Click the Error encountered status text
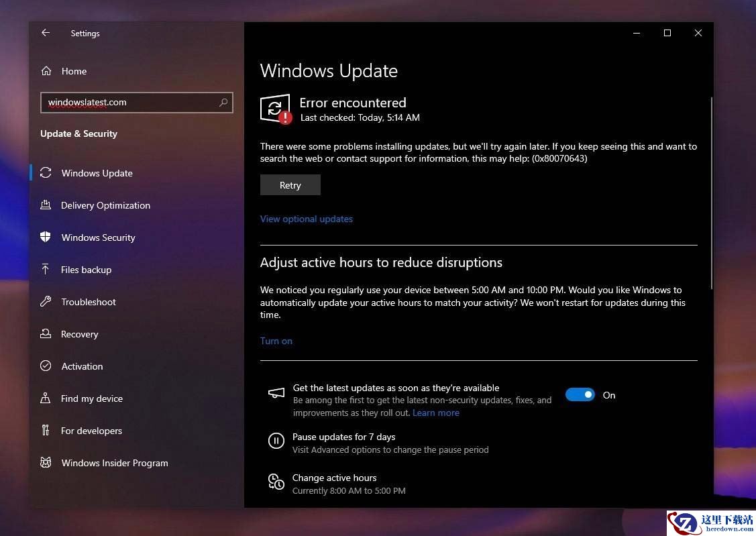 [352, 103]
